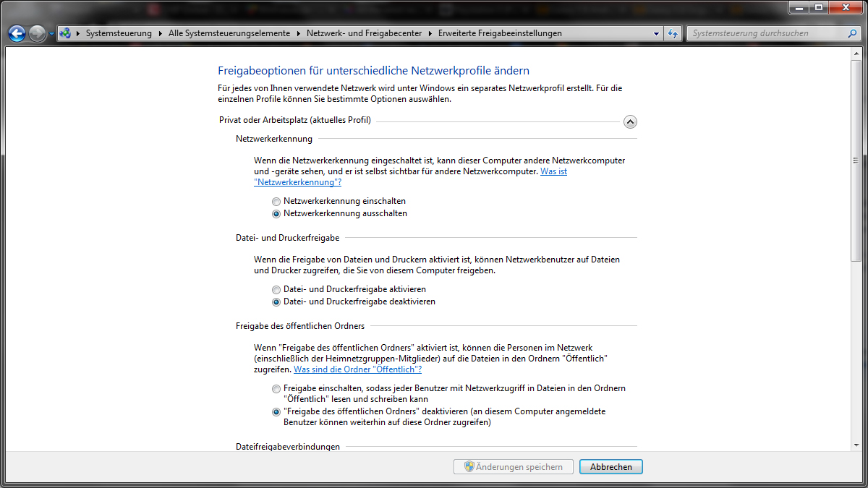This screenshot has width=868, height=488.
Task: Click the Control Panel icon in the address bar
Action: [65, 33]
